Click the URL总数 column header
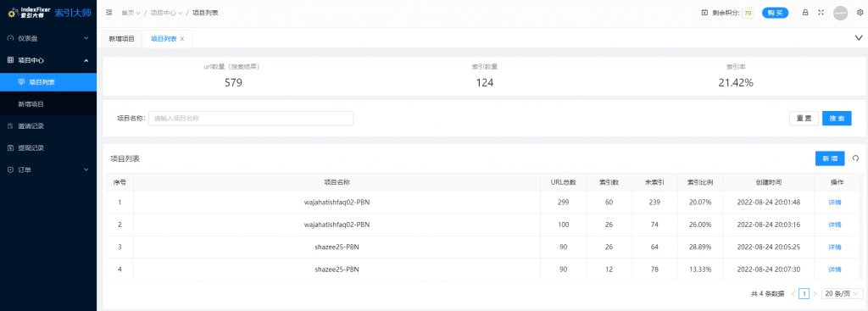The height and width of the screenshot is (311, 868). [563, 182]
